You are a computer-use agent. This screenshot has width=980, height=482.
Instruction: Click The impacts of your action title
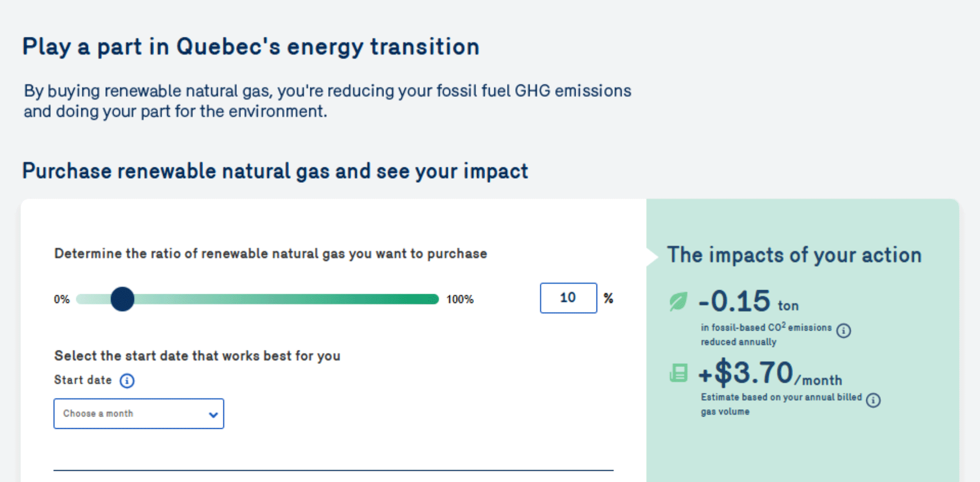(x=794, y=255)
